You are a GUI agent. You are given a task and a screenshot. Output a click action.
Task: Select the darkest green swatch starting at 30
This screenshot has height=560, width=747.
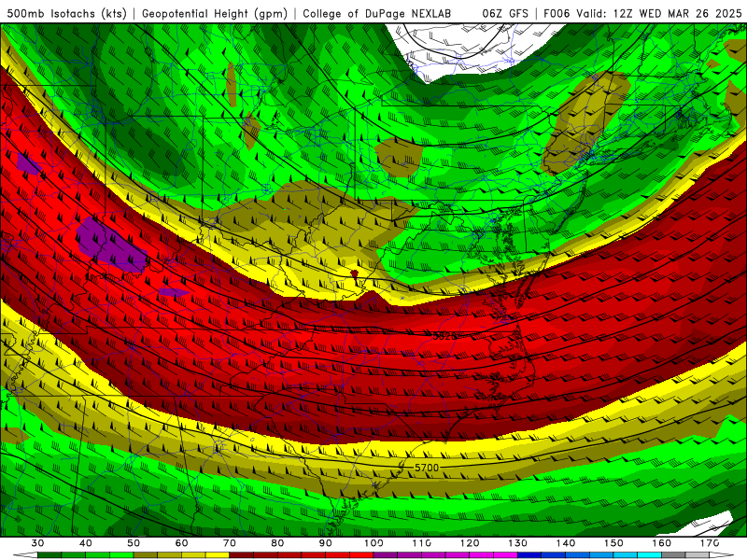coord(49,555)
